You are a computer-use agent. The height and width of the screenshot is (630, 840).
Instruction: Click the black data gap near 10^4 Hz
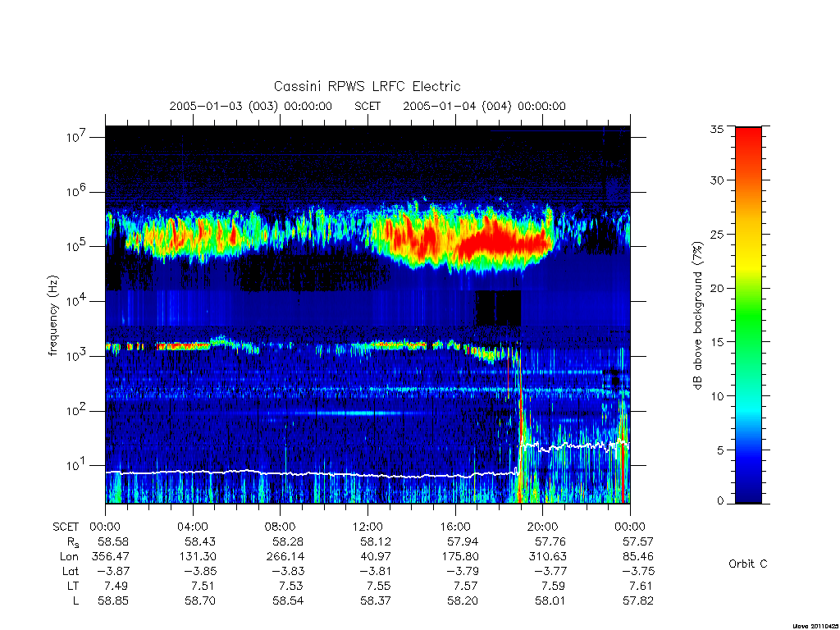498,308
